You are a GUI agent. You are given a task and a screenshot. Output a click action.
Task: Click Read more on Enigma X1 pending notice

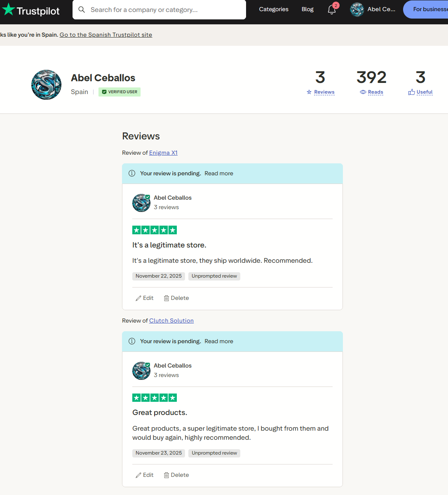219,173
